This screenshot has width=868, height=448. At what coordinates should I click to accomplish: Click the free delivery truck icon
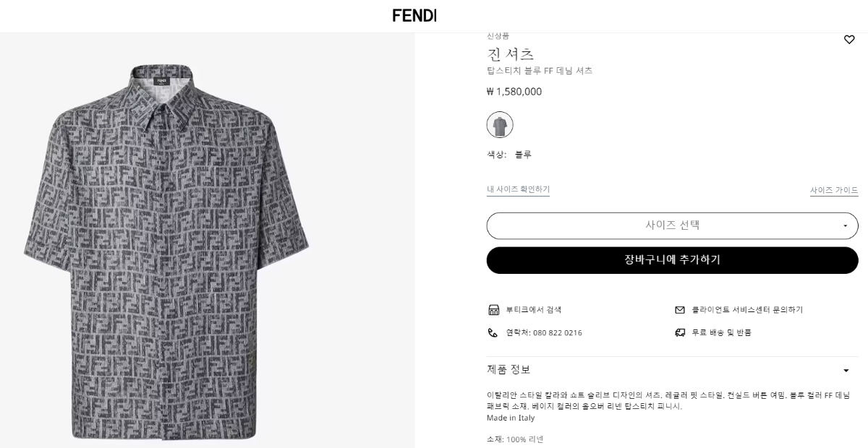(679, 333)
